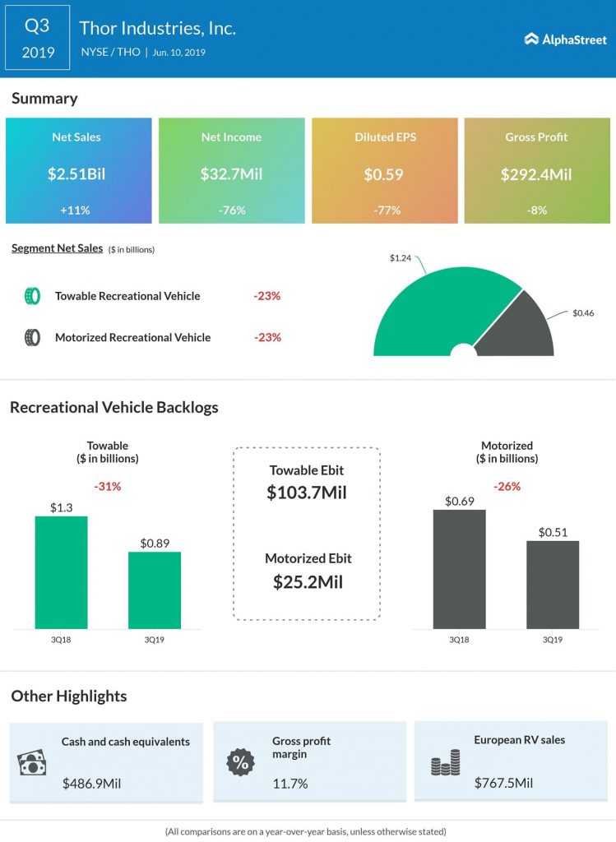Click the Thor Industries, Inc. title
The image size is (616, 842).
pyautogui.click(x=157, y=28)
